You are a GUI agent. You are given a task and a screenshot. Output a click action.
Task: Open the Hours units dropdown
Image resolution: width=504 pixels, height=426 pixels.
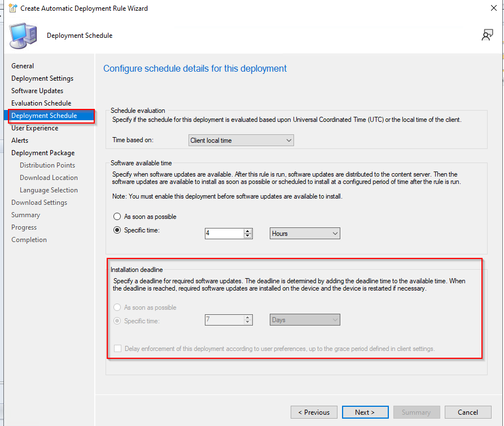click(304, 233)
